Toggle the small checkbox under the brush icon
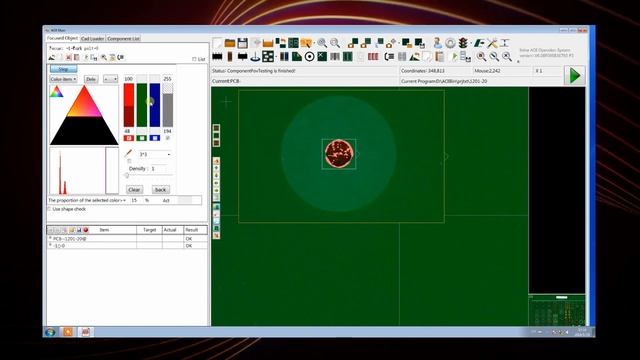 click(x=129, y=161)
